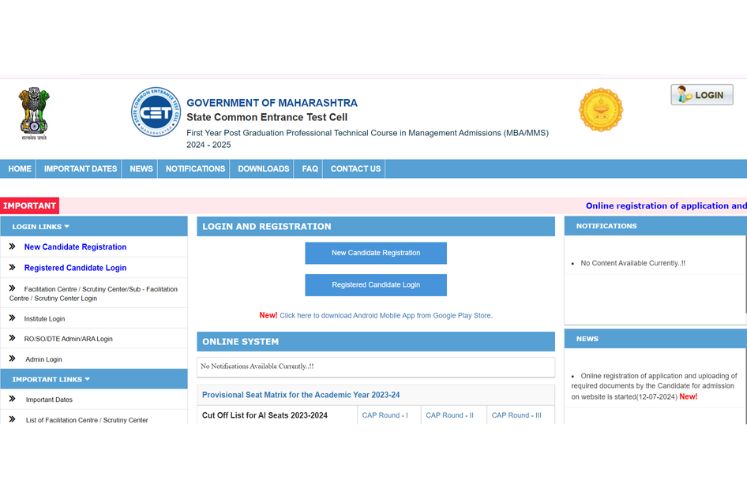Viewport: 747px width, 504px height.
Task: Click the CET State Common Entrance Test logo
Action: (156, 111)
